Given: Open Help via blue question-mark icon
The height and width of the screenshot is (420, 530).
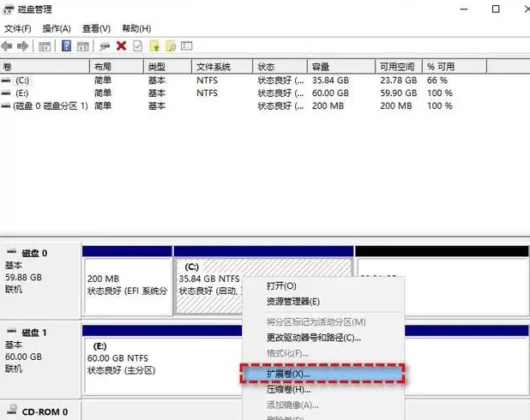Looking at the screenshot, I should point(67,45).
